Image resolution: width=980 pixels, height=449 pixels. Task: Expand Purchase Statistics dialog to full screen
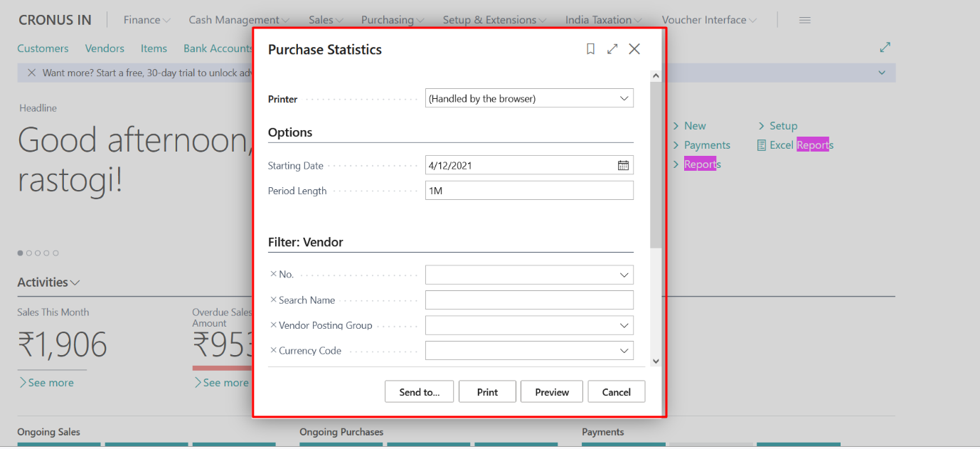[612, 48]
